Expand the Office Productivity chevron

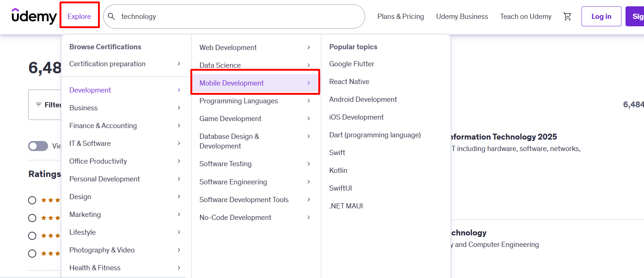pyautogui.click(x=179, y=161)
